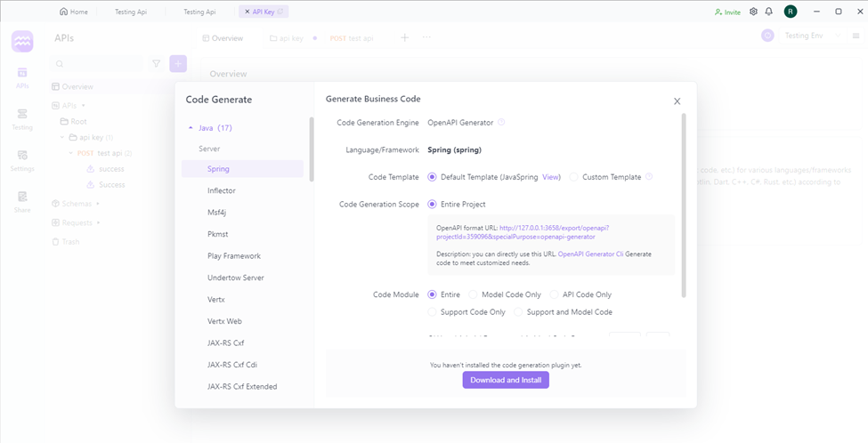The width and height of the screenshot is (868, 443).
Task: Click the app logo icon
Action: [x=22, y=42]
